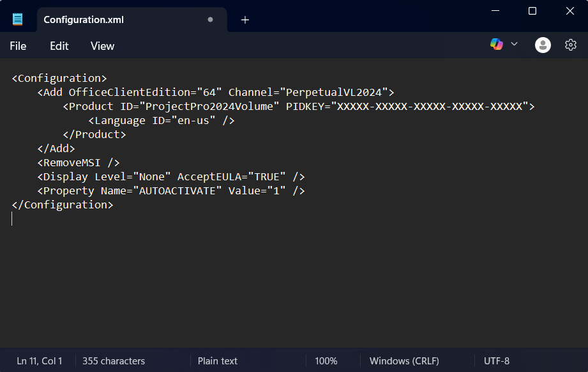Minimize the Notepad window
588x372 pixels.
(495, 11)
